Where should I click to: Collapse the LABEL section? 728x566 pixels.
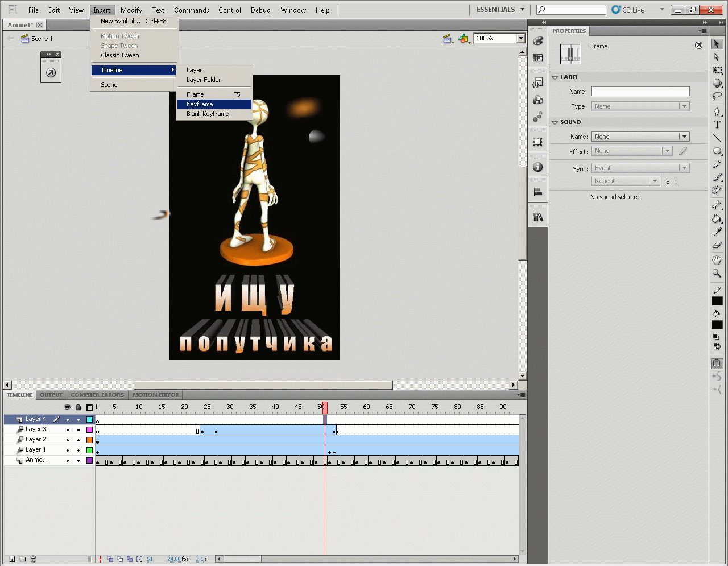pyautogui.click(x=555, y=77)
